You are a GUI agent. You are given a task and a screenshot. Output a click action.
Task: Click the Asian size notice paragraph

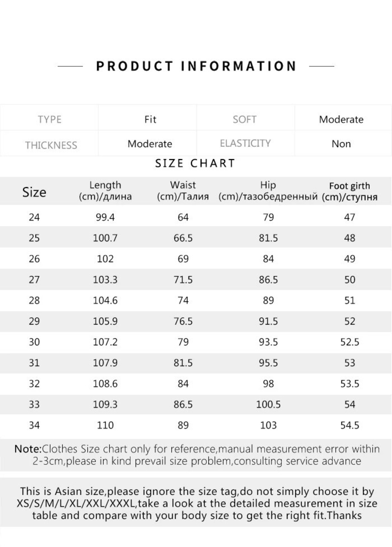197,504
